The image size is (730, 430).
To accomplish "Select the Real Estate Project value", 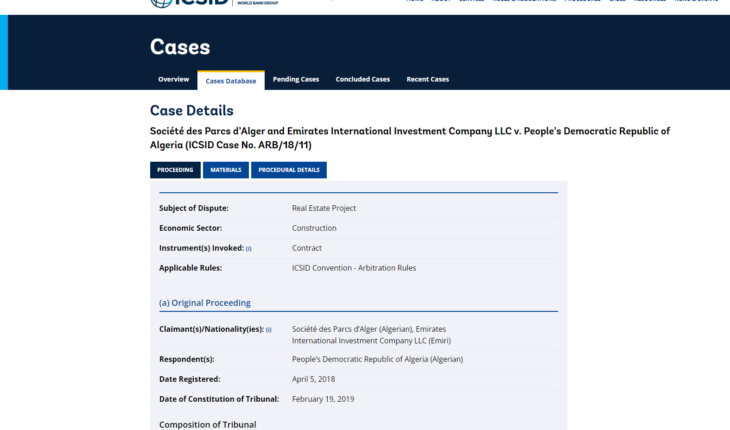I will 324,208.
